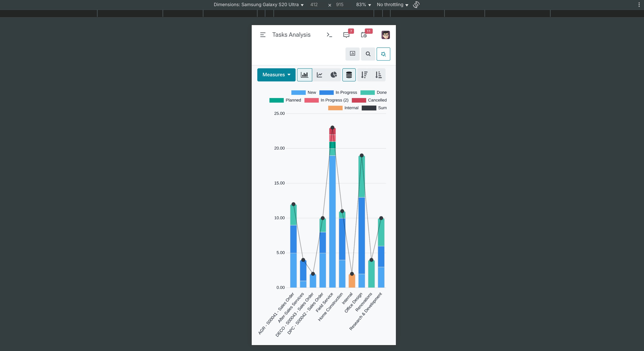Toggle the New legend series
Viewport: 644px width, 351px height.
click(x=304, y=93)
